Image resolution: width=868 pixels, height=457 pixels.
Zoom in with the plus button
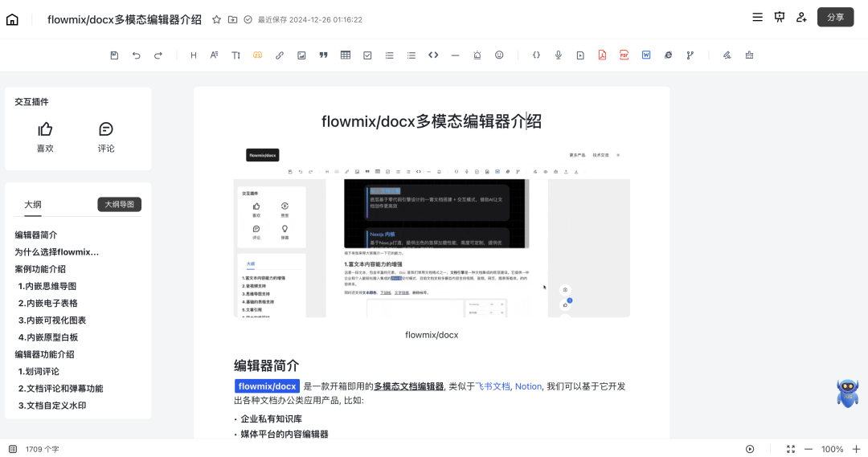(856, 449)
